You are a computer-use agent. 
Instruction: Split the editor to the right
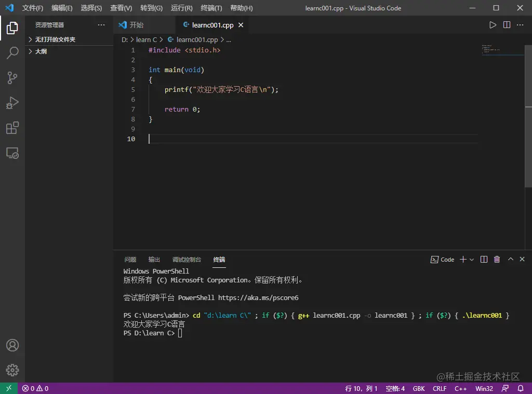pos(507,25)
